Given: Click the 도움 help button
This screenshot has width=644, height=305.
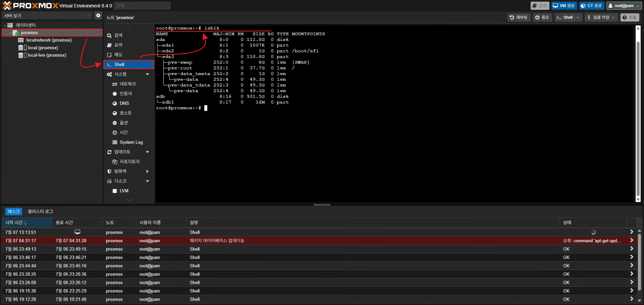Looking at the screenshot, I should tap(630, 17).
